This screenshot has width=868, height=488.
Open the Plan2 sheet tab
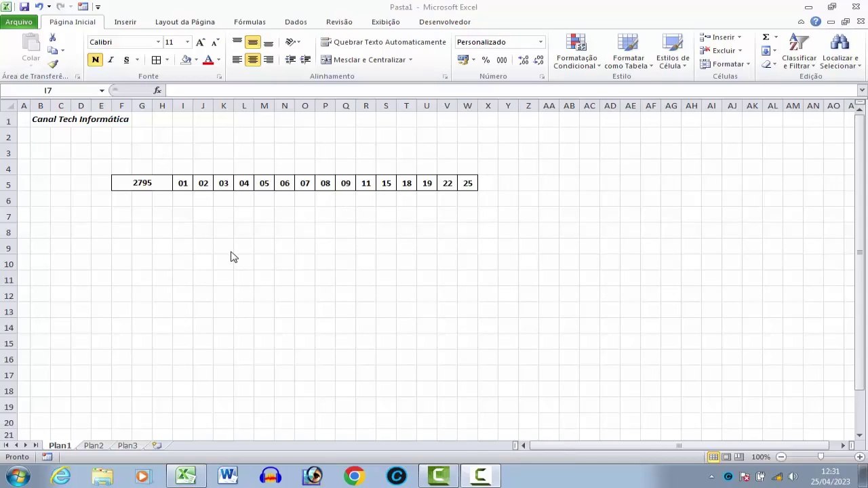(x=94, y=445)
